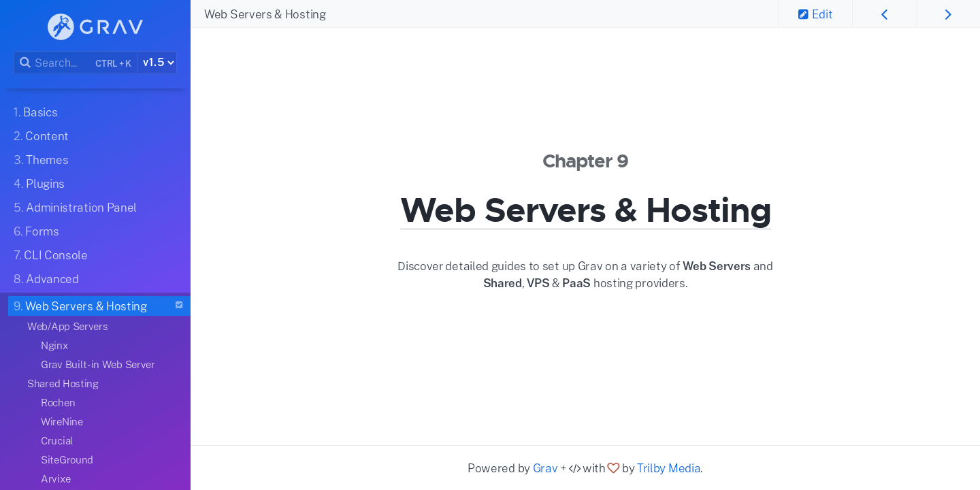
Task: Click the left arrow previous-page icon
Action: 884,14
